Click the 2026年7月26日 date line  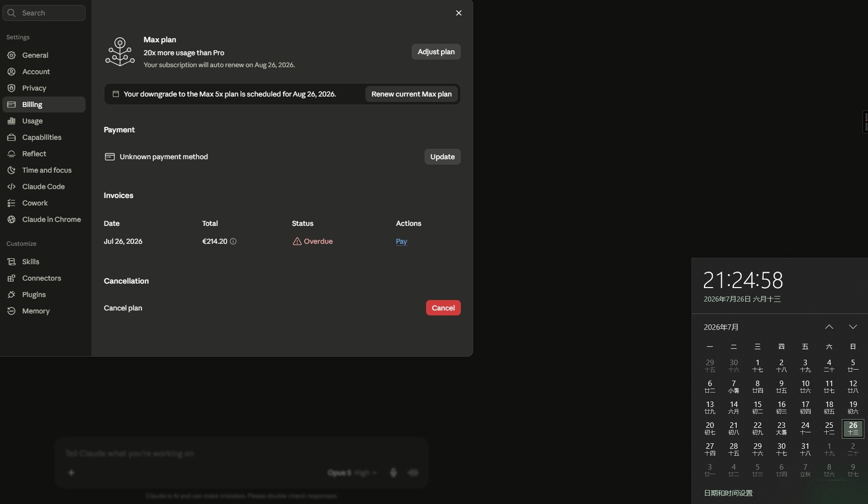742,299
